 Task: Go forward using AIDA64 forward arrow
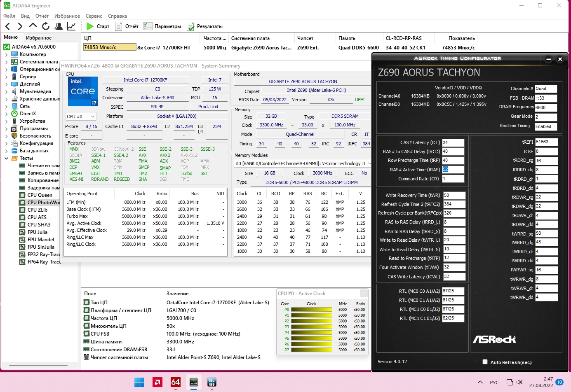(x=20, y=26)
